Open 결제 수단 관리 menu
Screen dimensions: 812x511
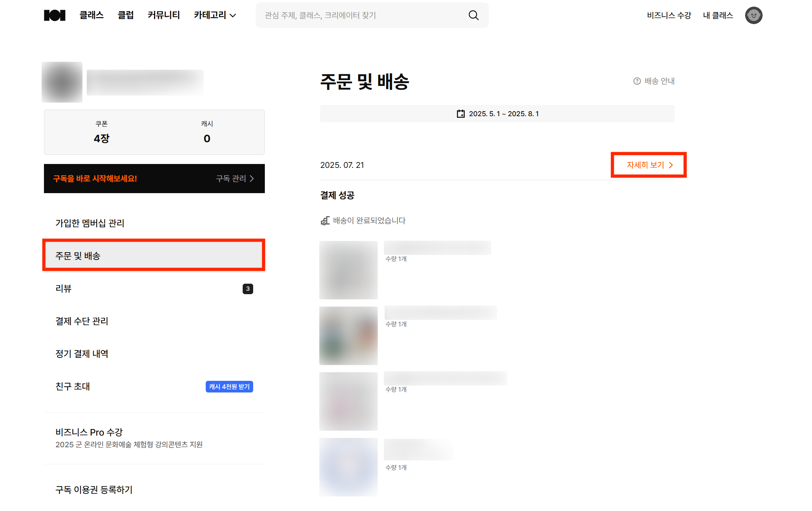(82, 321)
